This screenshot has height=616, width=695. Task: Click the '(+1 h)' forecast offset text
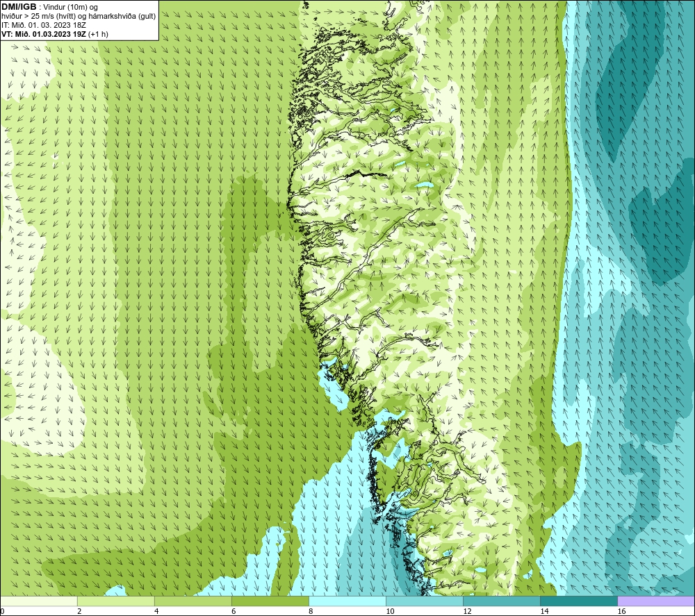tap(98, 34)
